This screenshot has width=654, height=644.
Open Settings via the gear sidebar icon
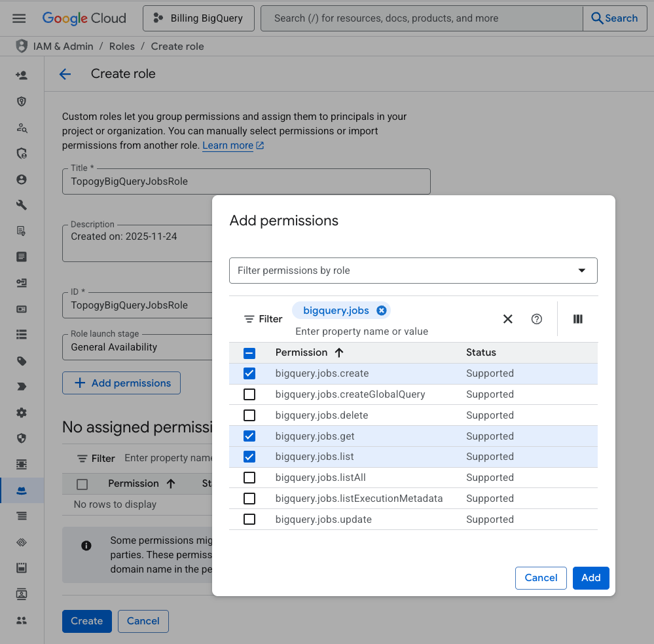(x=21, y=412)
